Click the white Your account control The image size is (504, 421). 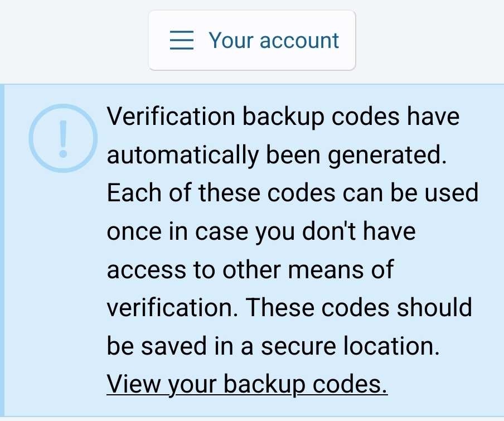(x=251, y=40)
